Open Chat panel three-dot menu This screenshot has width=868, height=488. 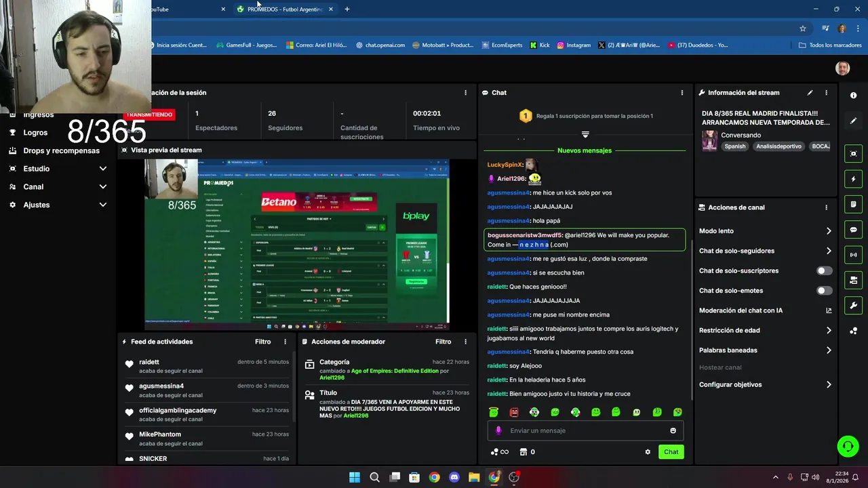(682, 93)
